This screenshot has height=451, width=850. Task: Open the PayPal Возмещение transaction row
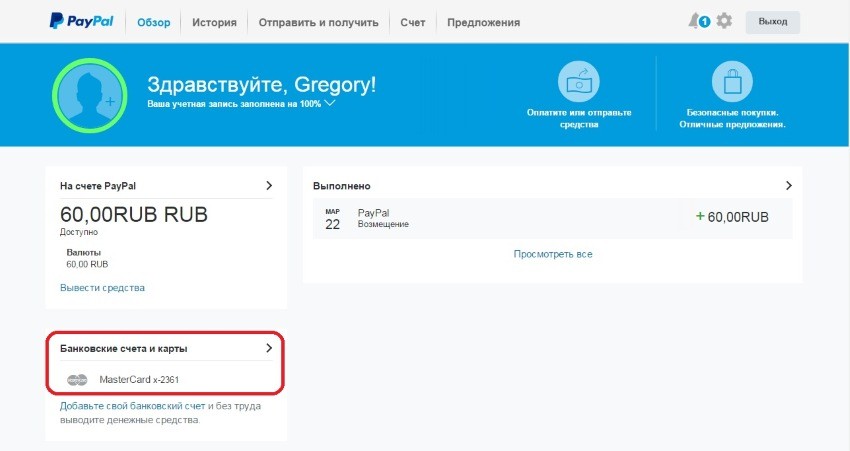click(552, 218)
